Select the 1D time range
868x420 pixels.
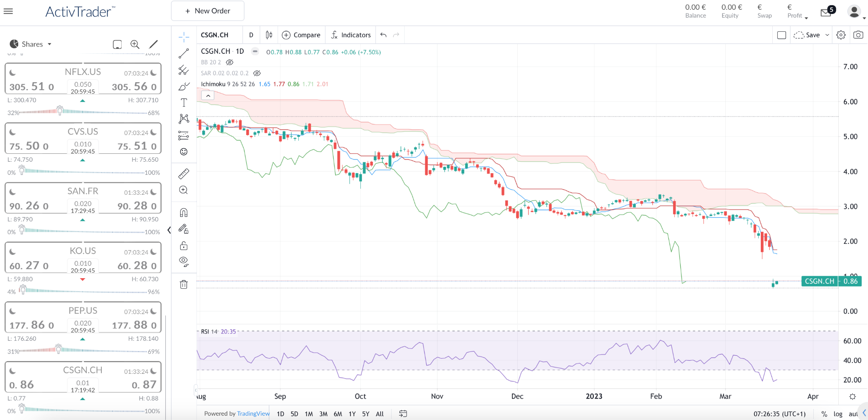point(281,414)
